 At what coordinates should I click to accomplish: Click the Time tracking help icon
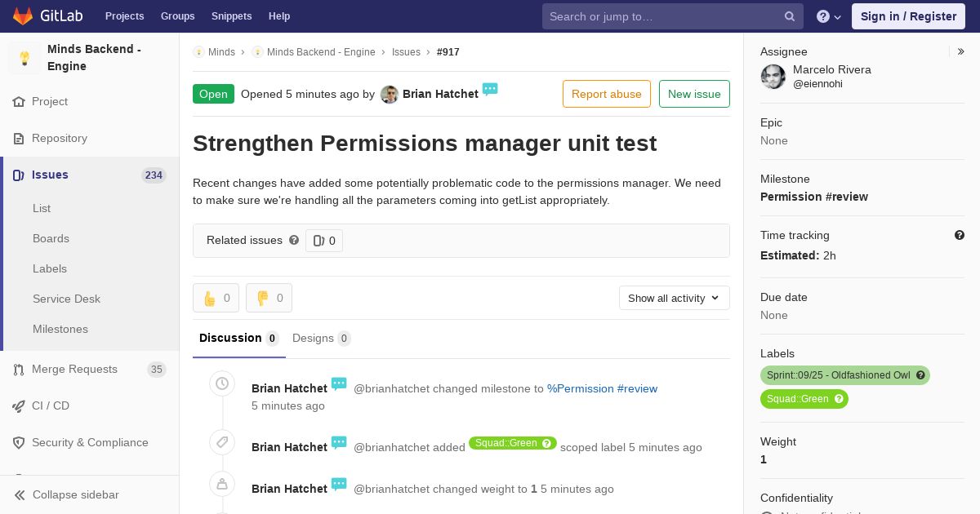960,235
